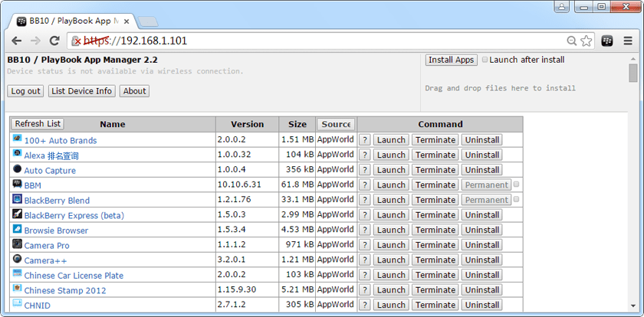Click the Camera Pro app icon
This screenshot has height=317, width=644.
pyautogui.click(x=17, y=243)
